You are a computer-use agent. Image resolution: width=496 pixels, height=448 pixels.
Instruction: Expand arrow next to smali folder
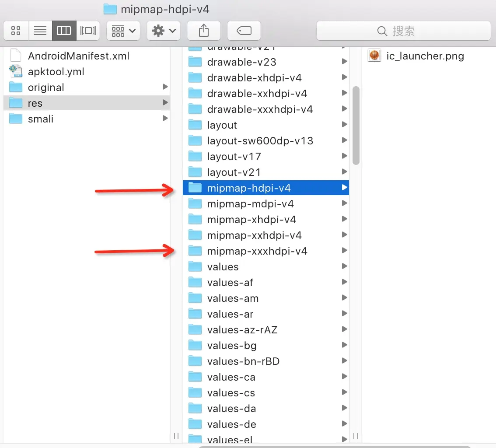[x=165, y=118]
